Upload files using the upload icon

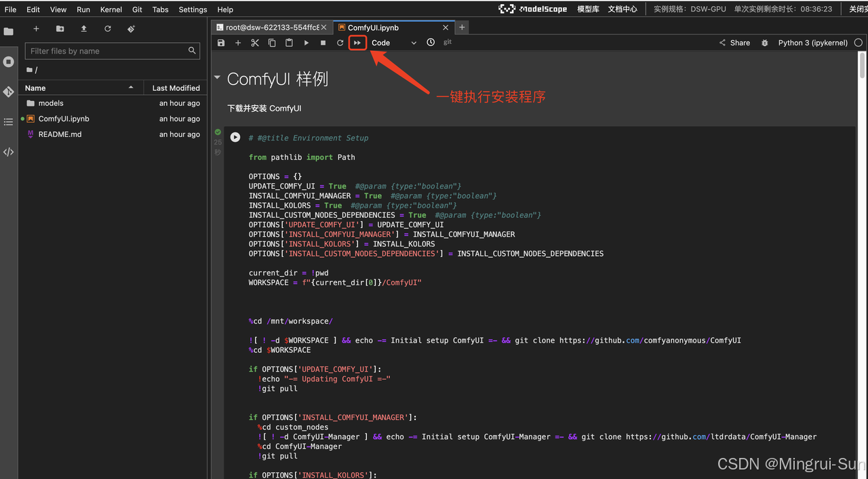coord(84,29)
